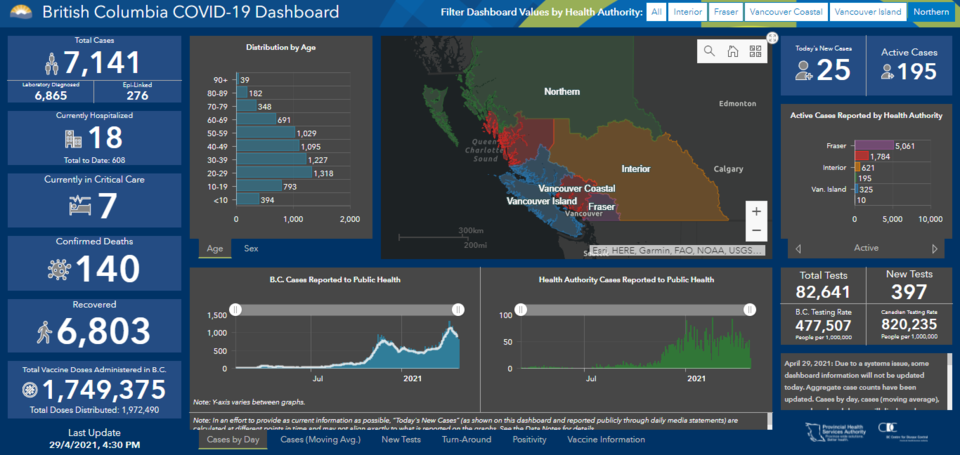Click the map default extent home icon
Image resolution: width=960 pixels, height=455 pixels.
click(x=732, y=51)
